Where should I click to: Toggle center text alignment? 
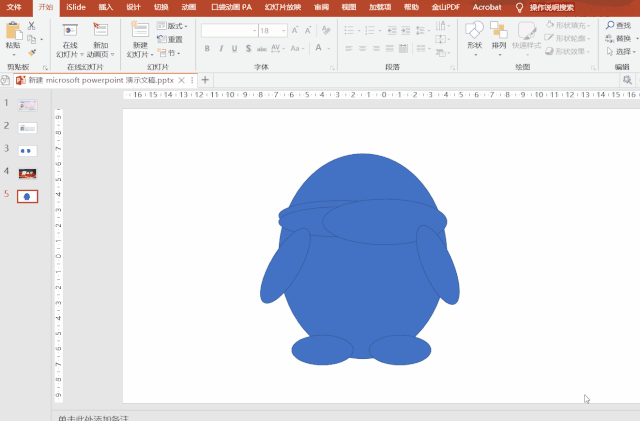(x=362, y=49)
